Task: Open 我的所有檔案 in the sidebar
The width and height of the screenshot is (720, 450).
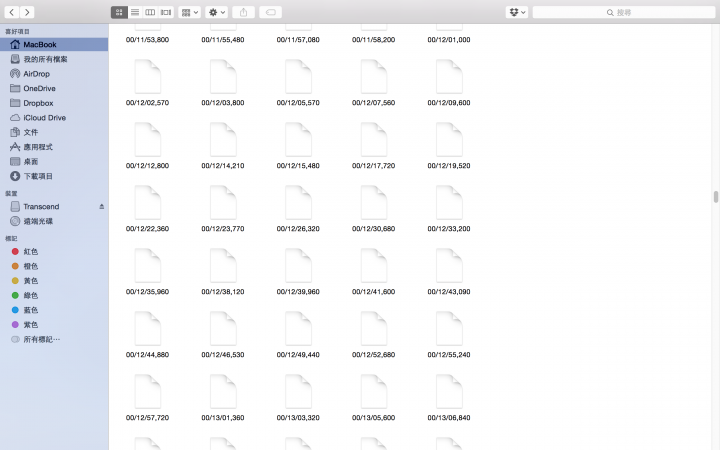Action: point(54,59)
